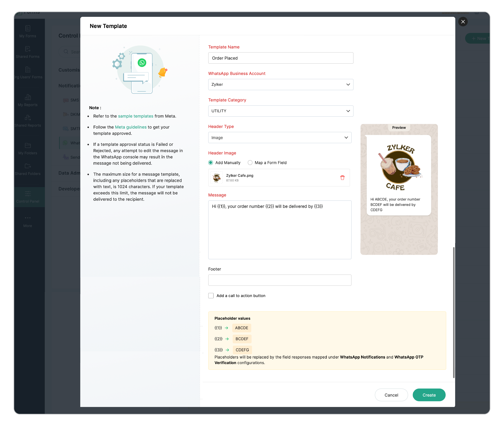Viewport: 504px width, 426px height.
Task: Click the My Forms sidebar icon
Action: pyautogui.click(x=28, y=32)
